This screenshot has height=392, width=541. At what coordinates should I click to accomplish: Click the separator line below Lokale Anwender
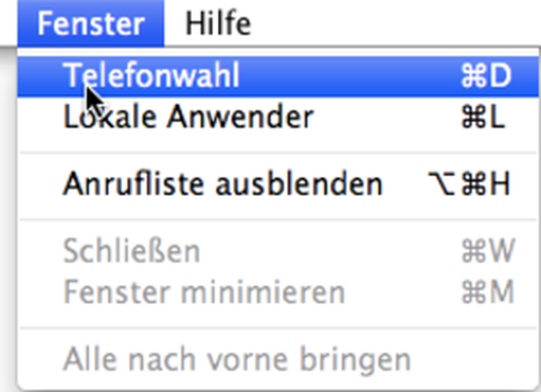278,154
